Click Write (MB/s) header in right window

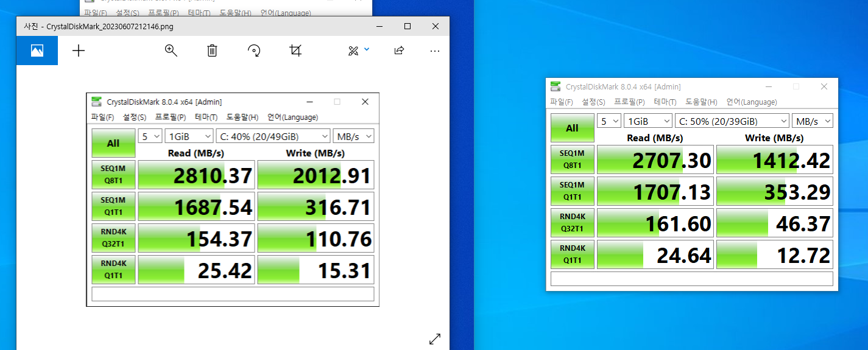(x=775, y=138)
